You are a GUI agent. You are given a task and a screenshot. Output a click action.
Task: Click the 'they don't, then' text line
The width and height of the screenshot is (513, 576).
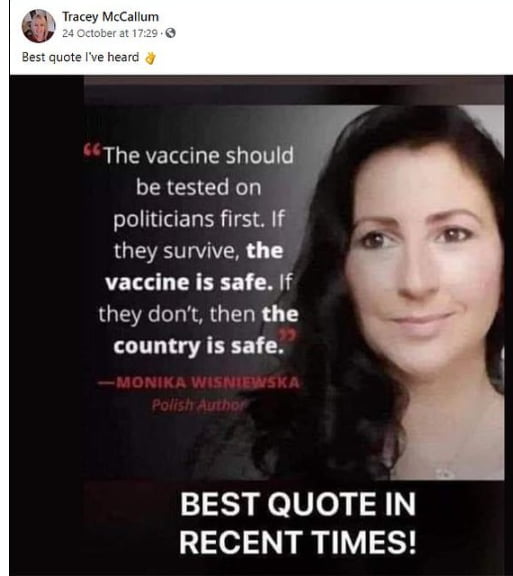(177, 314)
